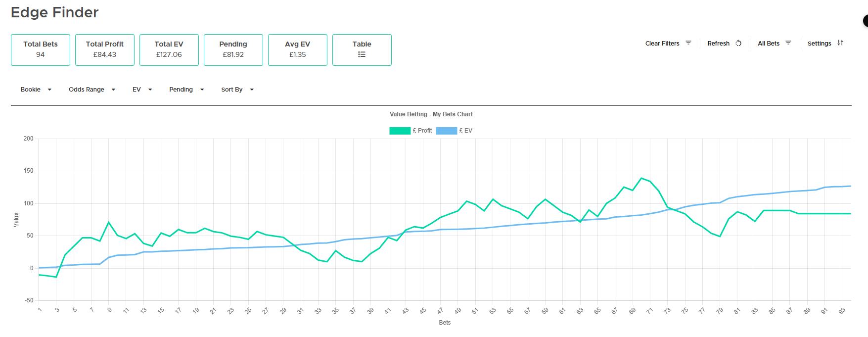Click the sort arrows icon beside Settings

(x=840, y=43)
